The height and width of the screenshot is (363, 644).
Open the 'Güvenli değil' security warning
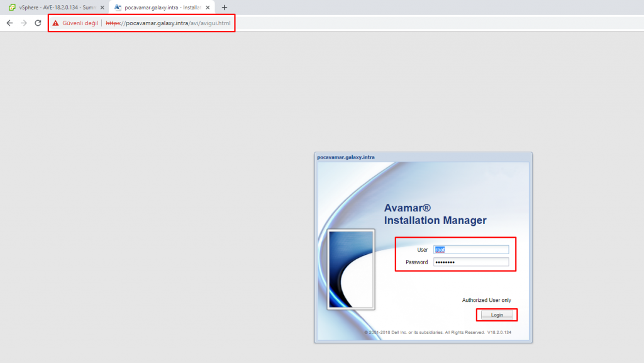click(x=75, y=23)
